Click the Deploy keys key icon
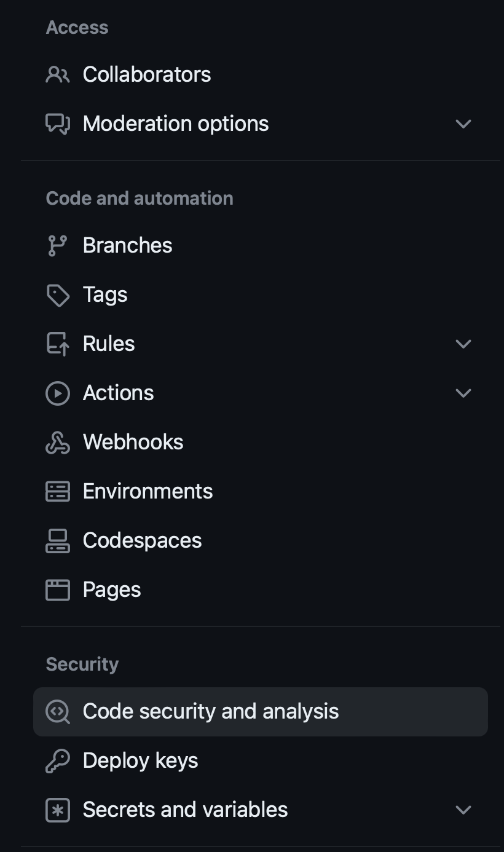This screenshot has width=504, height=852. click(58, 760)
